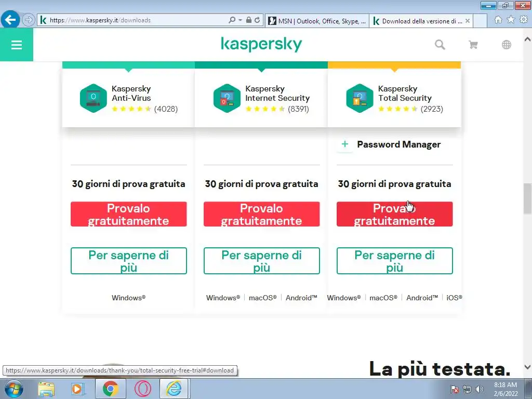532x399 pixels.
Task: Click the browser Home icon
Action: pyautogui.click(x=498, y=20)
